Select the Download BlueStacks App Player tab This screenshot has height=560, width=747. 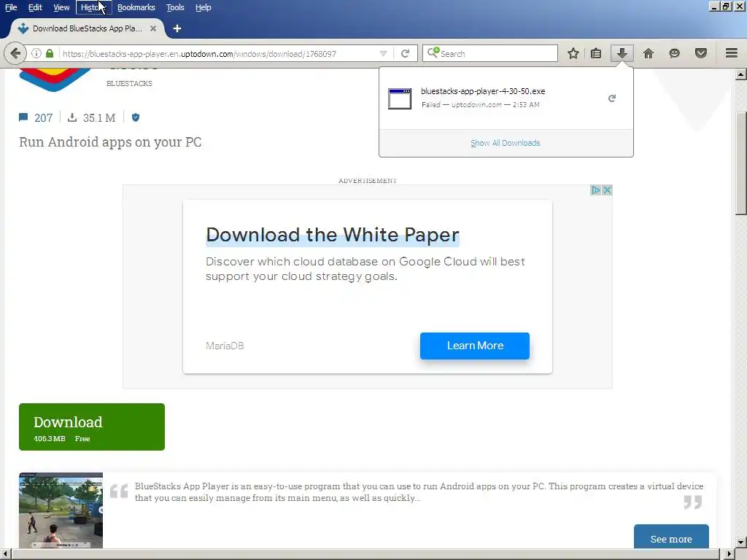click(88, 28)
